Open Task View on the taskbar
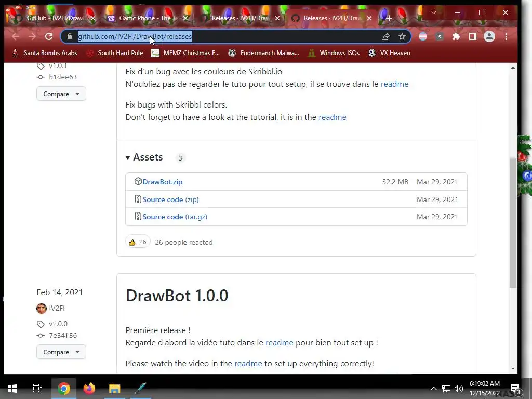 tap(37, 388)
